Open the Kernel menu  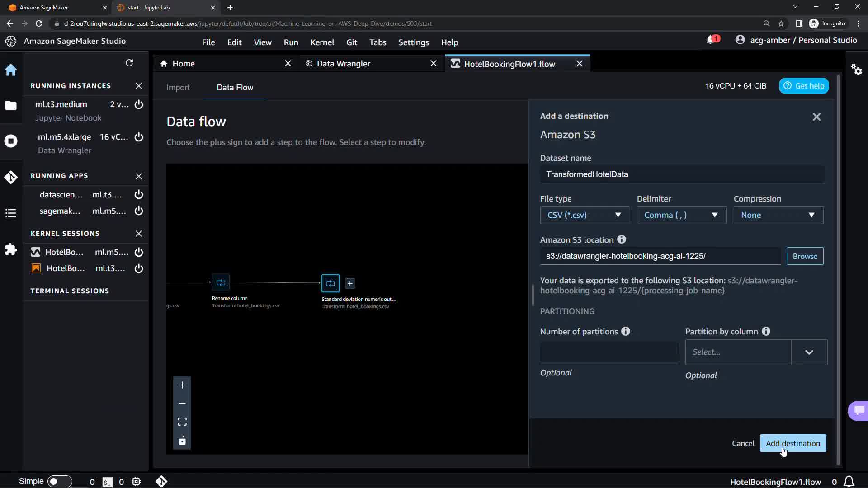[322, 42]
